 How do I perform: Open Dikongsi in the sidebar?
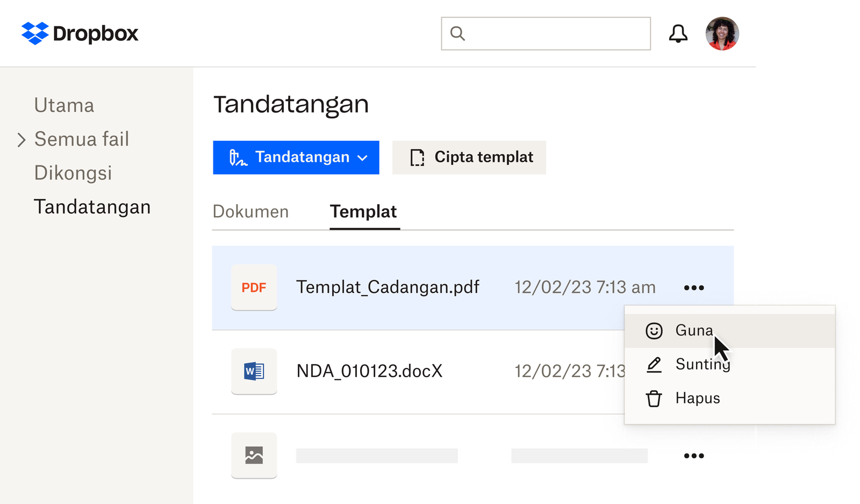point(73,173)
